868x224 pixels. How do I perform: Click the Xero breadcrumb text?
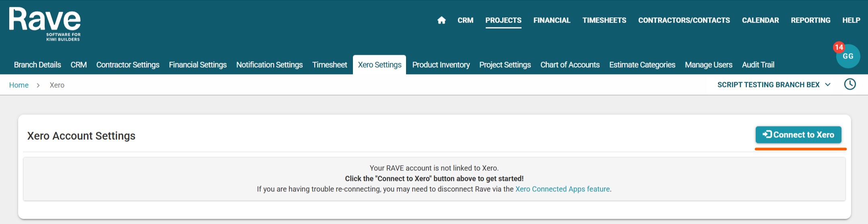click(57, 85)
